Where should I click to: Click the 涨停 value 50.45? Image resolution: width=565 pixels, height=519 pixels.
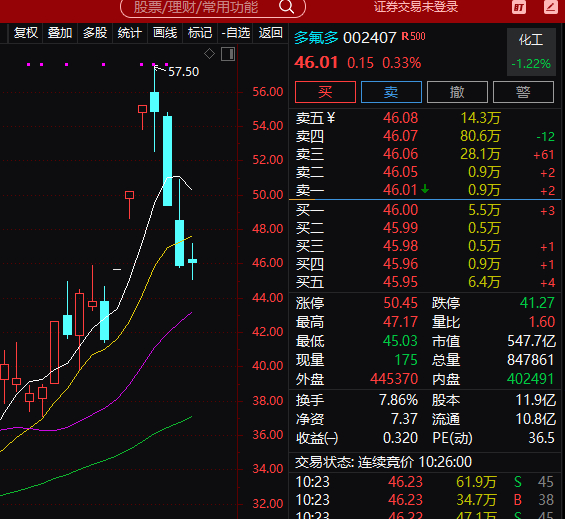pyautogui.click(x=400, y=303)
